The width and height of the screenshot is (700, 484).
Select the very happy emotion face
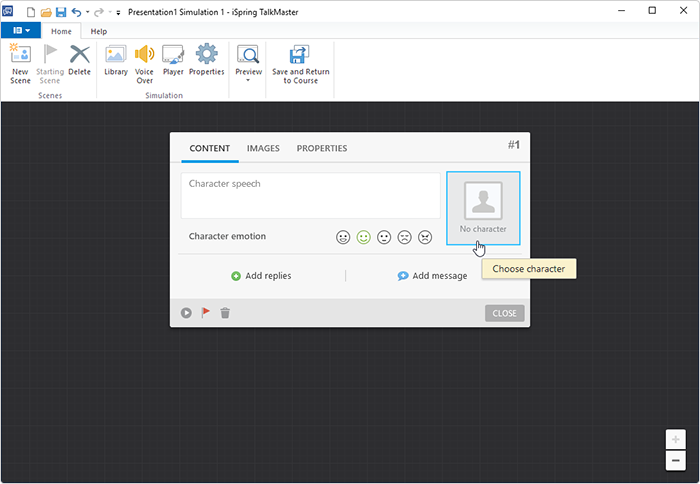coord(343,237)
